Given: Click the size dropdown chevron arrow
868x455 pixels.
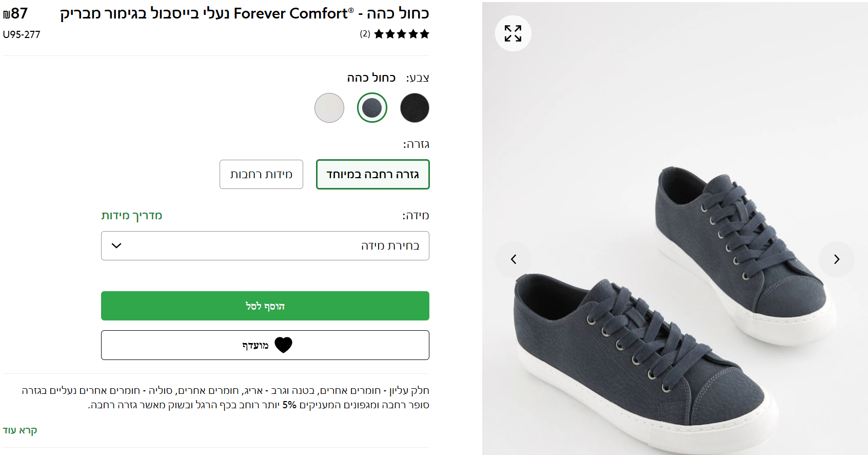Looking at the screenshot, I should tap(116, 245).
